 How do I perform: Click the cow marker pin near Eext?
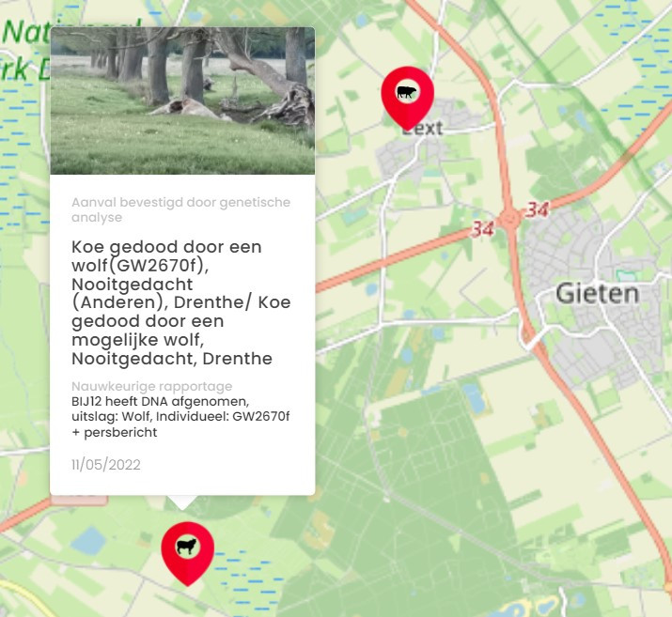coord(407,98)
